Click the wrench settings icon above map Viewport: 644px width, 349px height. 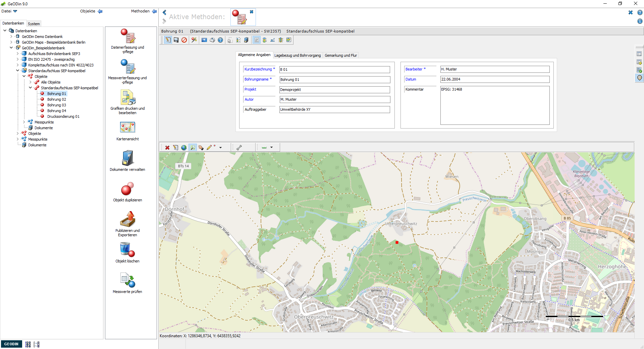239,147
